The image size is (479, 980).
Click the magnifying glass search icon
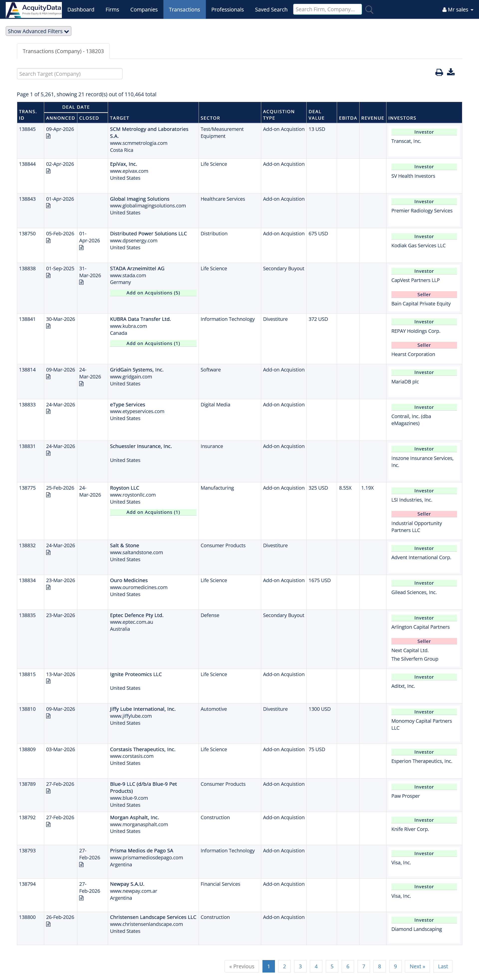[x=369, y=9]
